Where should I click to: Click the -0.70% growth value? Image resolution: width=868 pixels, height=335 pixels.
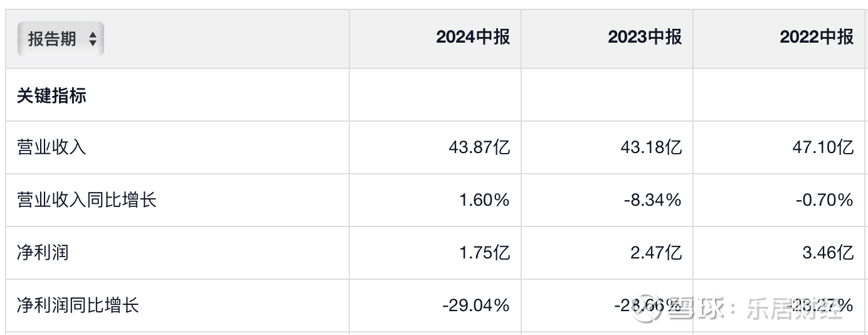825,200
